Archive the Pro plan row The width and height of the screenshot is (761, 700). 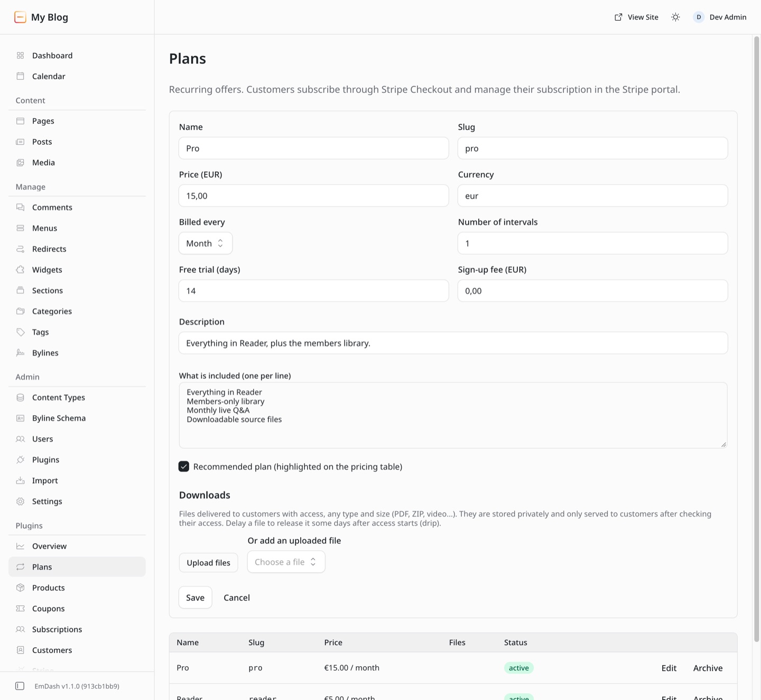click(708, 668)
